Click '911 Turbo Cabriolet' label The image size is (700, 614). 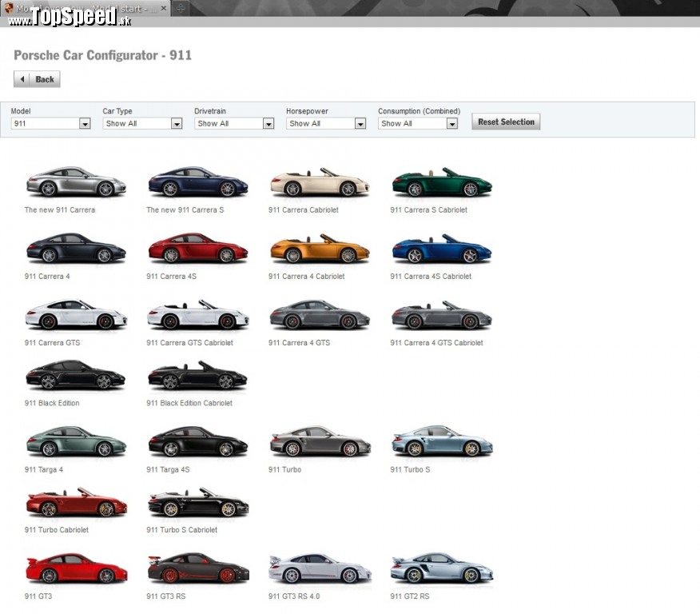[57, 529]
